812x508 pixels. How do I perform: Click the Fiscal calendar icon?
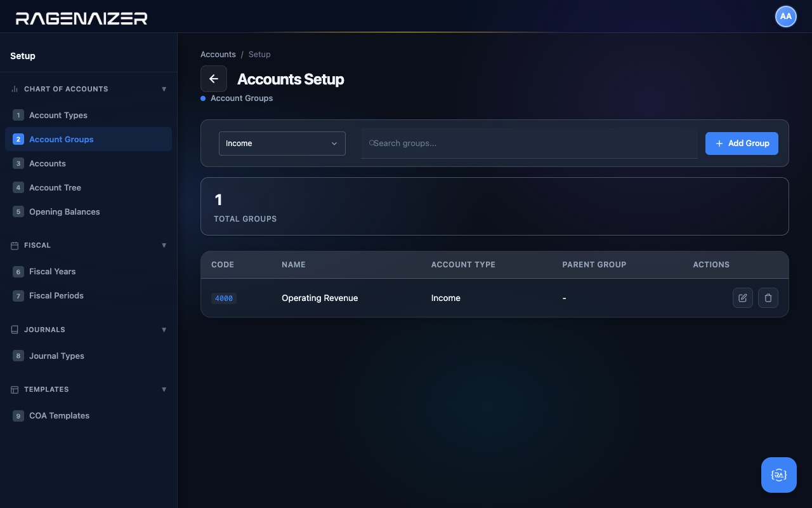coord(15,245)
